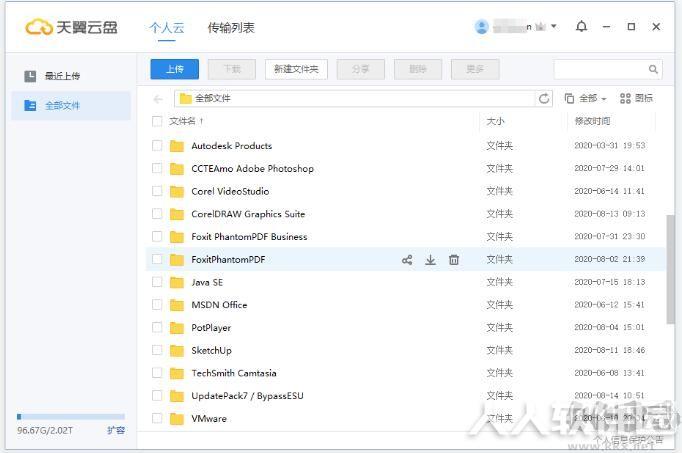The height and width of the screenshot is (453, 682).
Task: Check the CCTEAmo Adobe Photoshop checkbox
Action: 157,168
